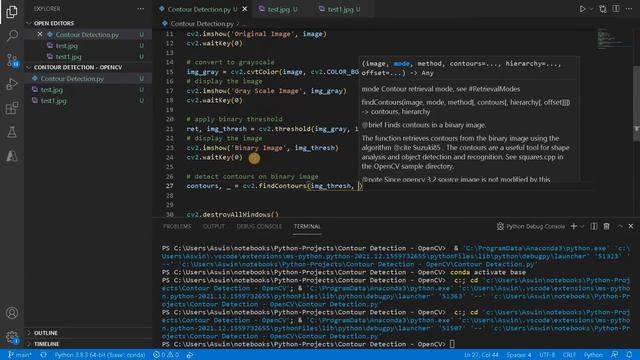This screenshot has width=640, height=360.
Task: Click the live share icon in status bar
Action: point(190,355)
